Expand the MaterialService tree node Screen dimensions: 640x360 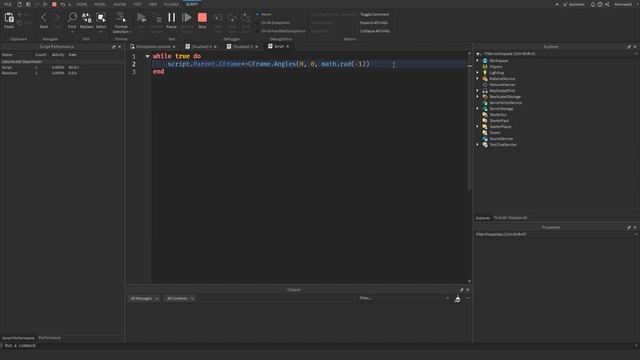coord(478,78)
